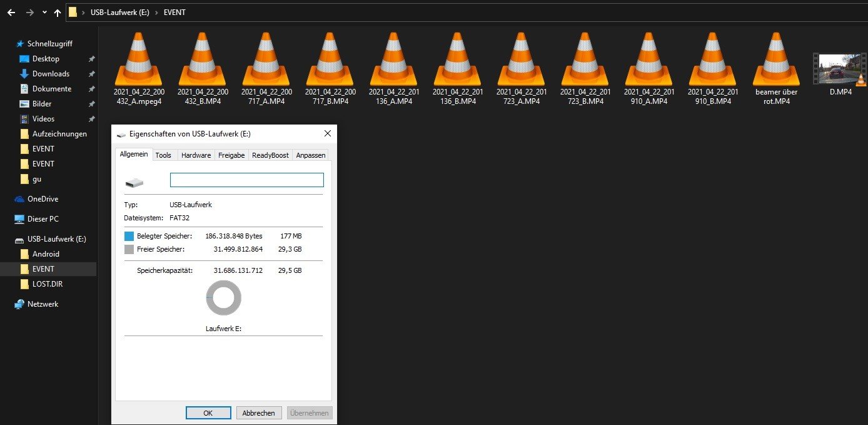Switch to Hardware tab in properties
The height and width of the screenshot is (425, 868).
[x=196, y=155]
